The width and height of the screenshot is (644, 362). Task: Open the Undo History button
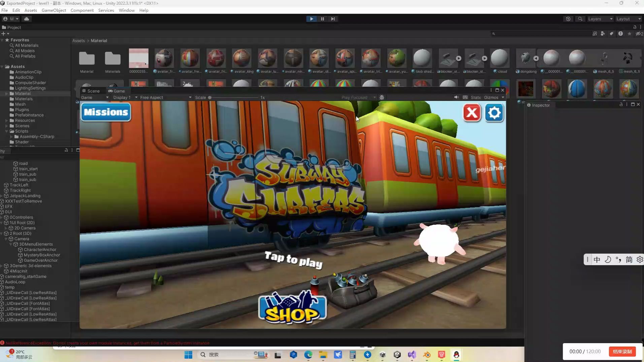click(x=568, y=19)
